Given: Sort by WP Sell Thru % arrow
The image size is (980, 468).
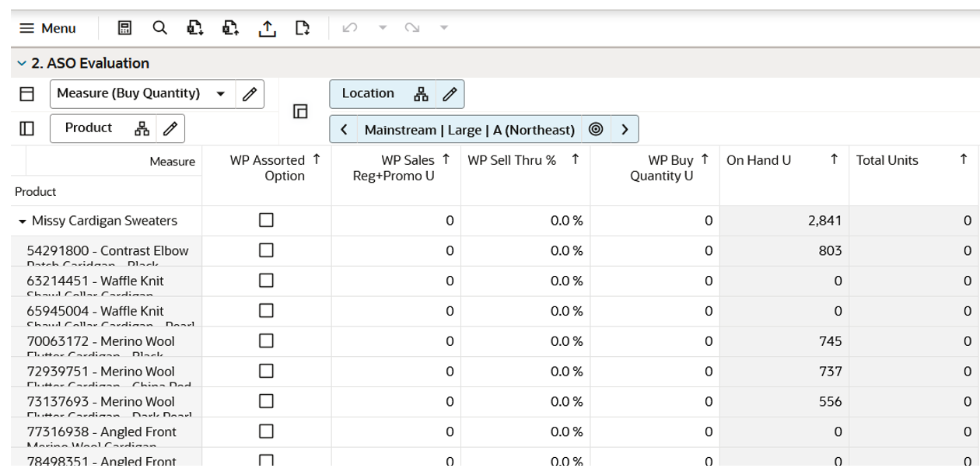Looking at the screenshot, I should tap(575, 159).
